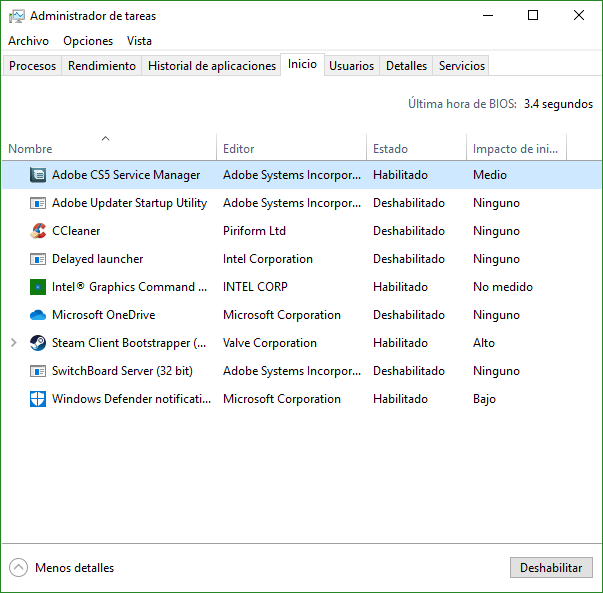Click the Adobe CS5 Service Manager icon
603x593 pixels.
pyautogui.click(x=38, y=175)
